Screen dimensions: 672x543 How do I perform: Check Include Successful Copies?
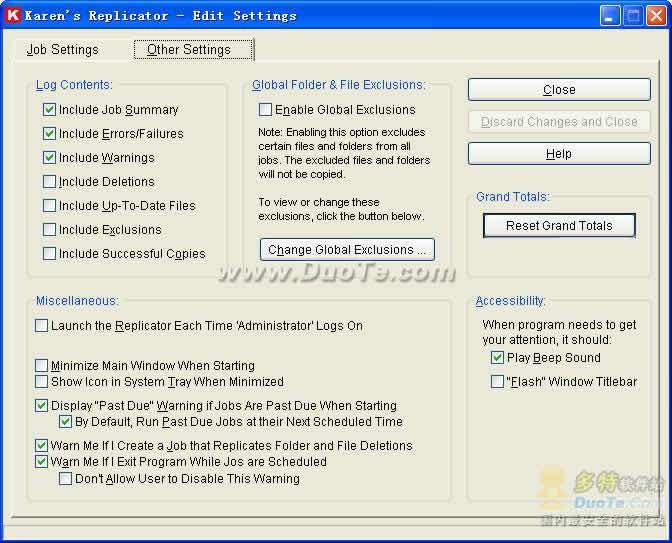coord(49,254)
